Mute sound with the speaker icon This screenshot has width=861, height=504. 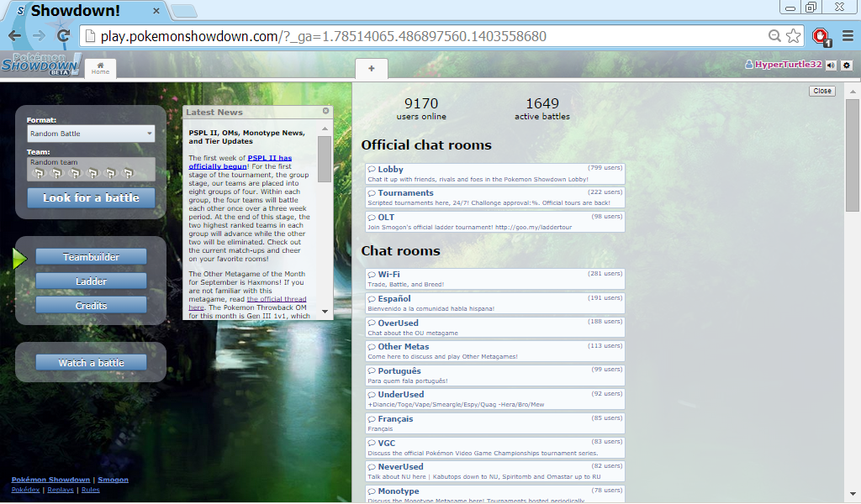[832, 66]
